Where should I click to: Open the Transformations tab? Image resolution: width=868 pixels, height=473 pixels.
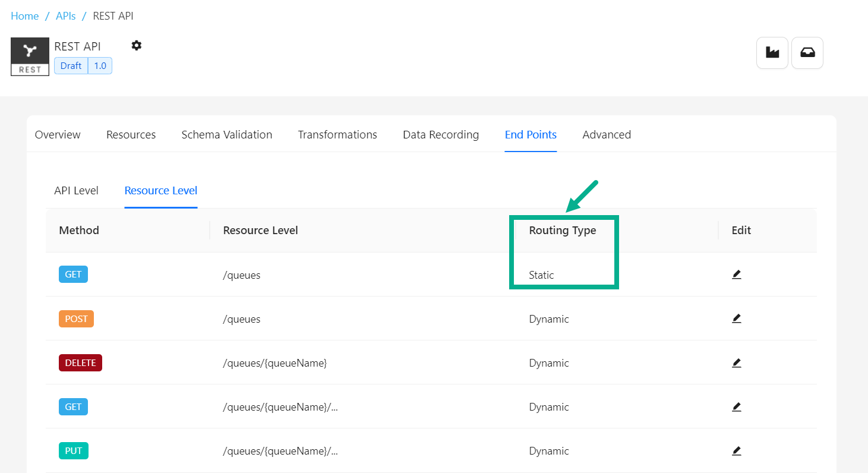pyautogui.click(x=337, y=134)
